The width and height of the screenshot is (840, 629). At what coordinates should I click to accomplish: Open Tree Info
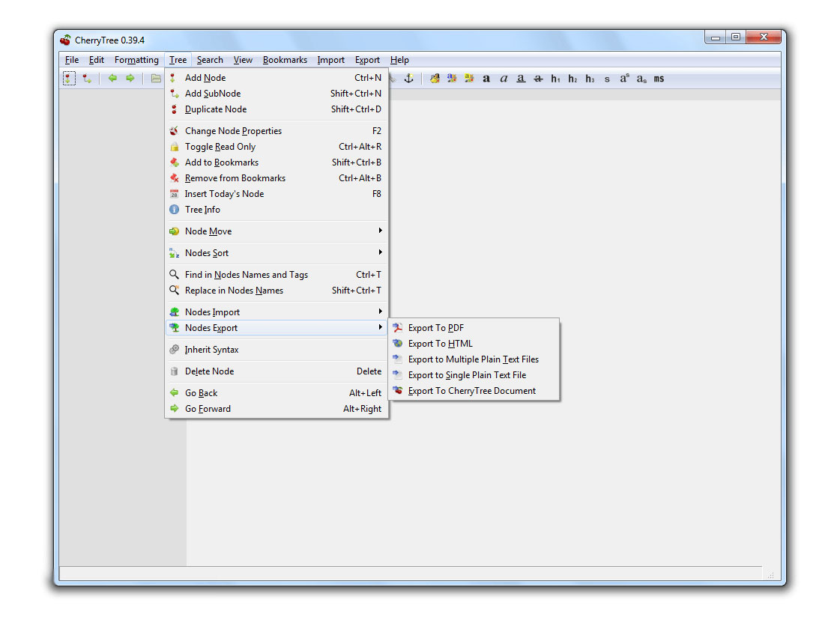[277, 210]
